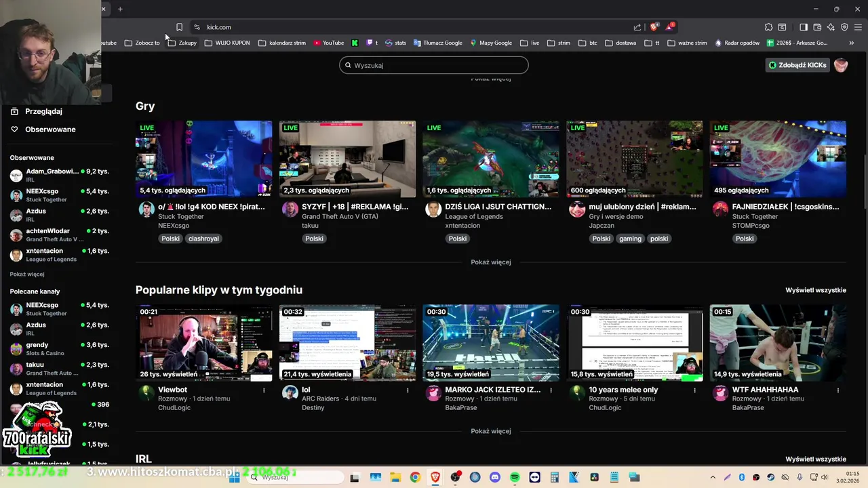The width and height of the screenshot is (868, 488).
Task: Open options menu for lol clip
Action: pos(408,390)
